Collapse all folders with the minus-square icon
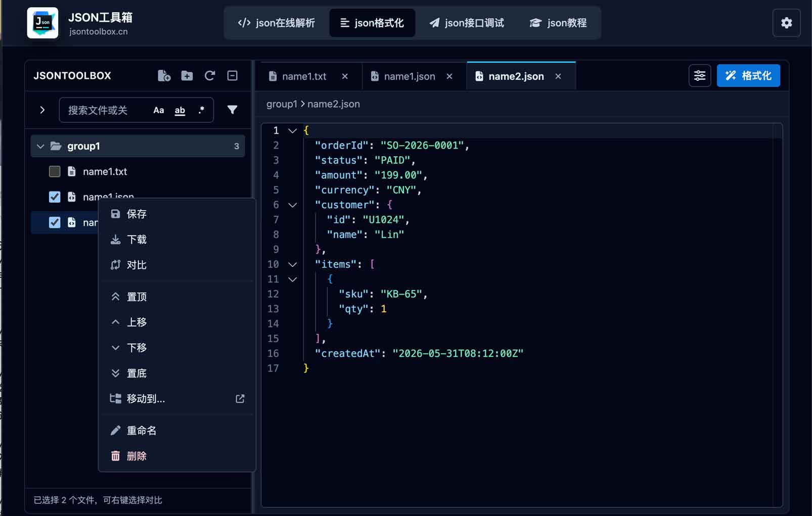The width and height of the screenshot is (812, 516). click(233, 76)
